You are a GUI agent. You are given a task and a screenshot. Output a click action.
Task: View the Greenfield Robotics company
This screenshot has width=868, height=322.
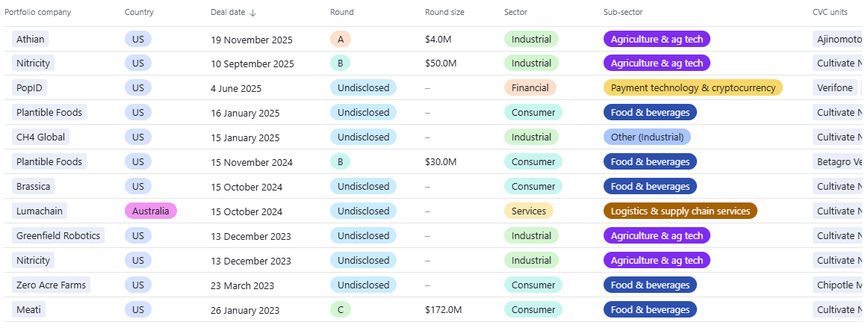click(58, 236)
